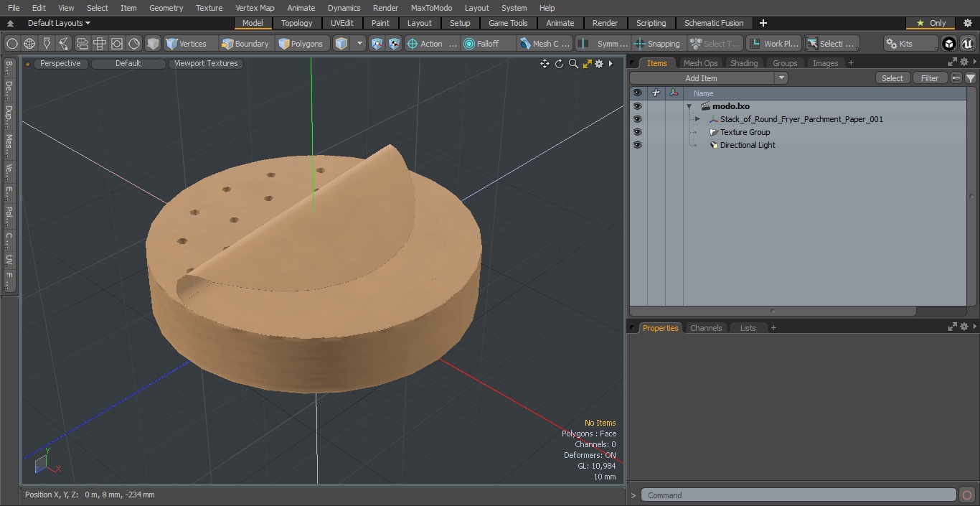Expand the Stack_of_Round_Fryer_Parchment_Paper_001 tree item
Image resolution: width=980 pixels, height=506 pixels.
tap(697, 119)
